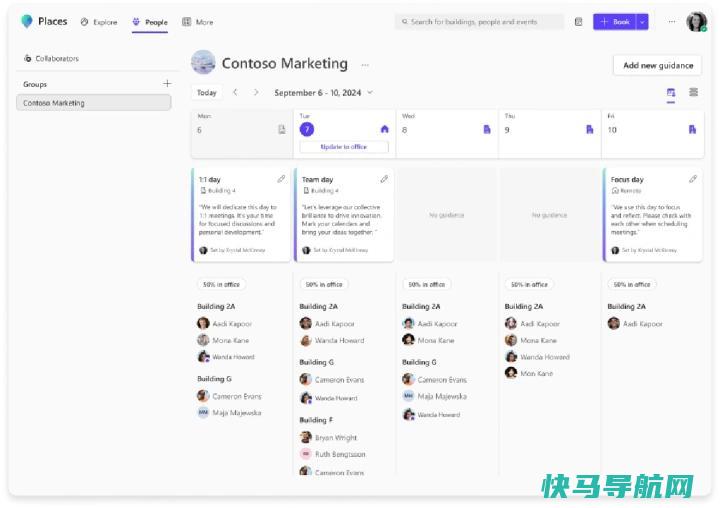720x508 pixels.
Task: Click Add new guidance button
Action: (x=658, y=65)
